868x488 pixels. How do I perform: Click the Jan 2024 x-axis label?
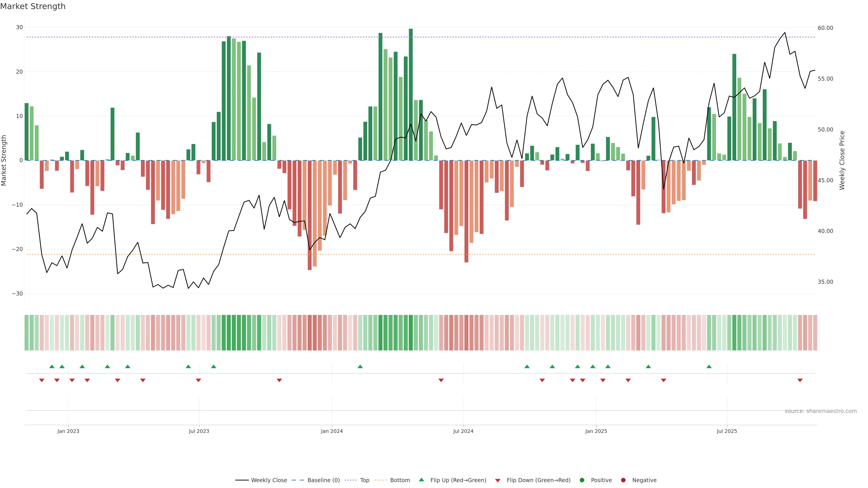point(332,431)
